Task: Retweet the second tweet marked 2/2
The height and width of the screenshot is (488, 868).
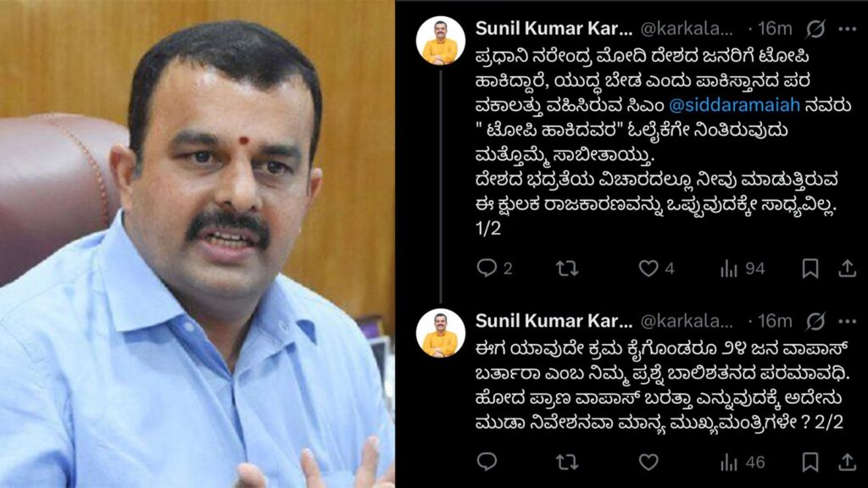Action: (x=567, y=462)
